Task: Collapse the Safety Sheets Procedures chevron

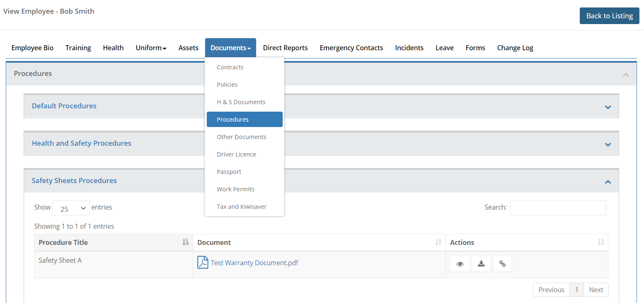Action: [608, 182]
